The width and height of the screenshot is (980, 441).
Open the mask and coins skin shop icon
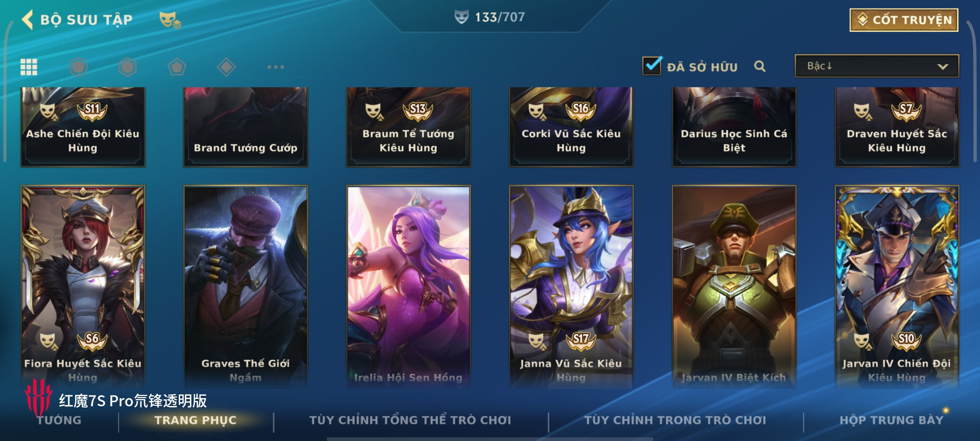pyautogui.click(x=170, y=20)
